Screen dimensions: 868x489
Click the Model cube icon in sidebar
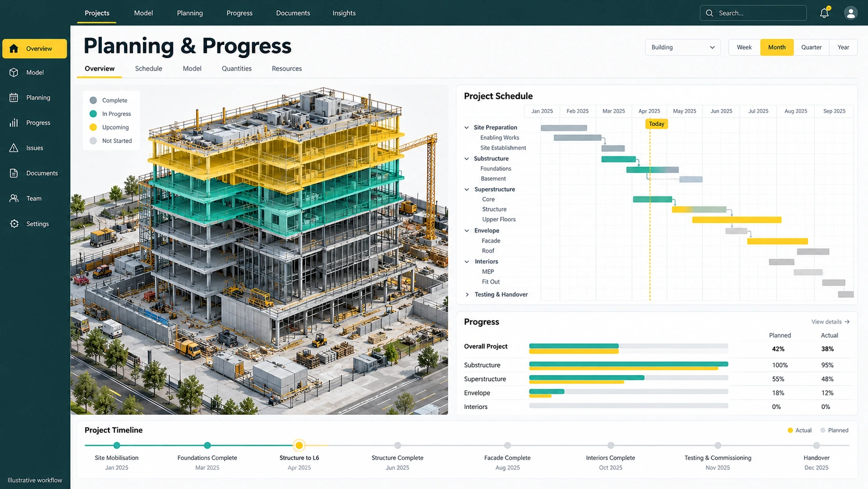(x=14, y=72)
